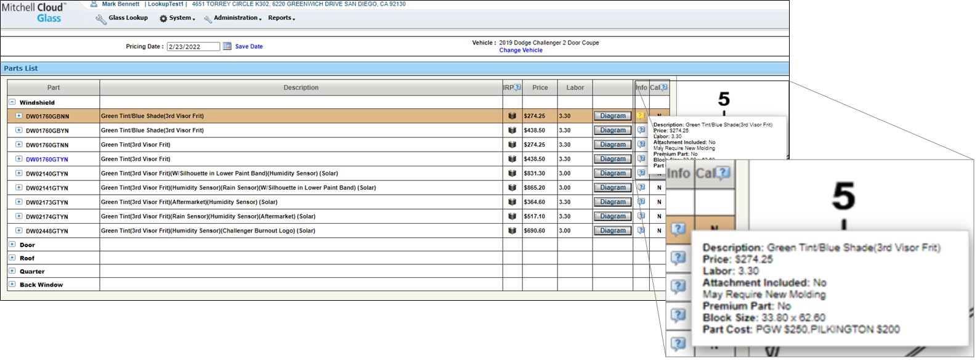Expand the DW01760GBNN part row
The width and height of the screenshot is (980, 363).
pos(18,116)
